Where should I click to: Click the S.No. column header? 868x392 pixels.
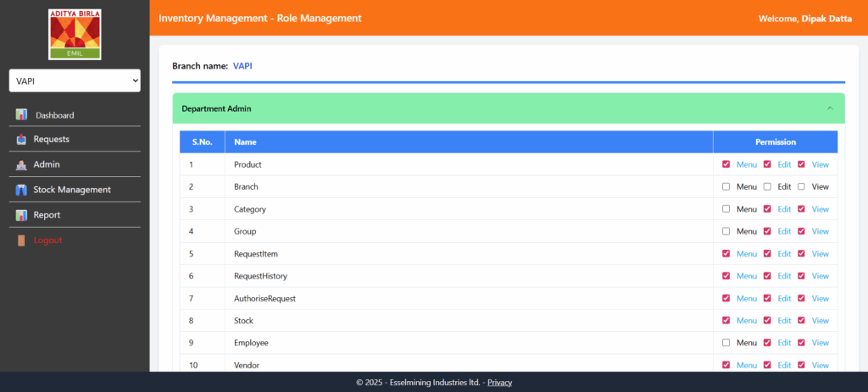pos(202,142)
